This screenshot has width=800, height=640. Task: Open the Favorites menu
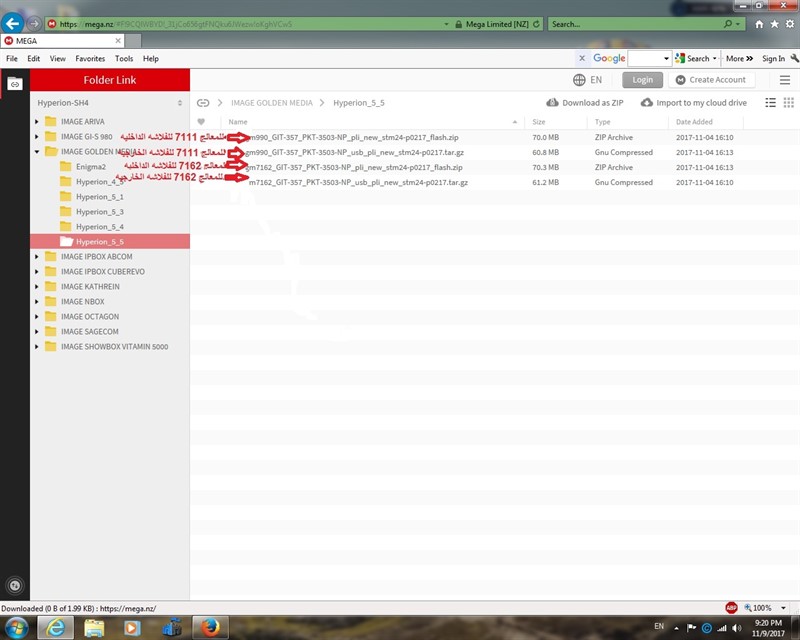click(90, 59)
